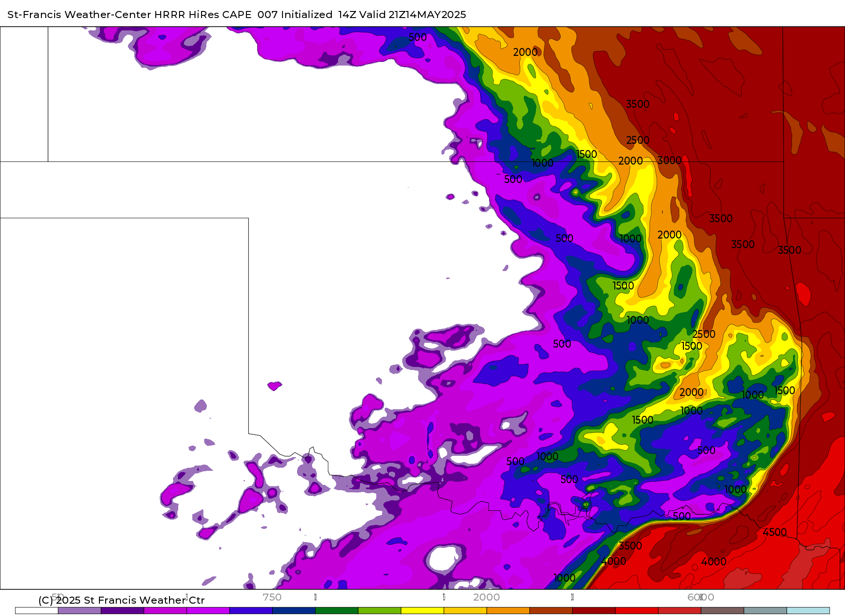Pick the blue-violet swatch in the color bar
Screen dimensions: 845x616
[251, 611]
